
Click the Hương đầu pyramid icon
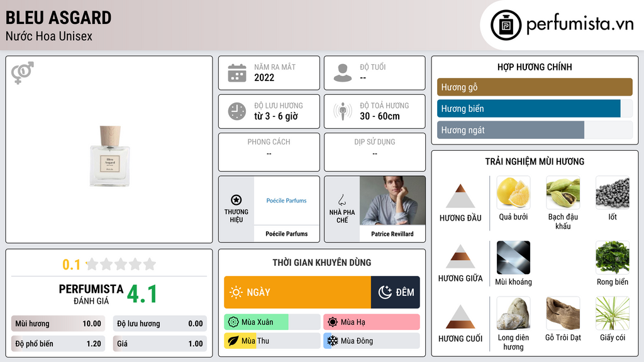click(x=460, y=196)
